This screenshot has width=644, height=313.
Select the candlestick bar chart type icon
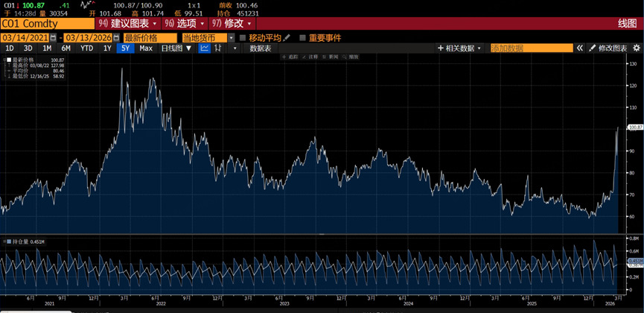click(x=219, y=48)
